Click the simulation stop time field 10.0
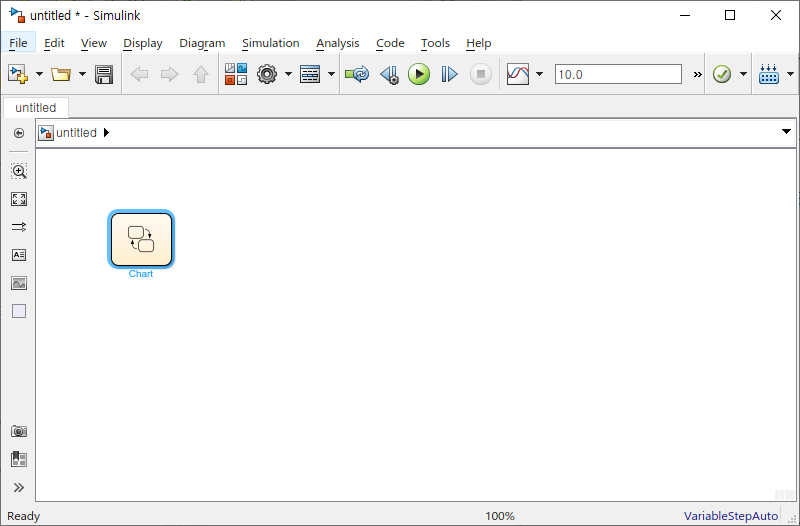This screenshot has height=526, width=800. coord(618,74)
